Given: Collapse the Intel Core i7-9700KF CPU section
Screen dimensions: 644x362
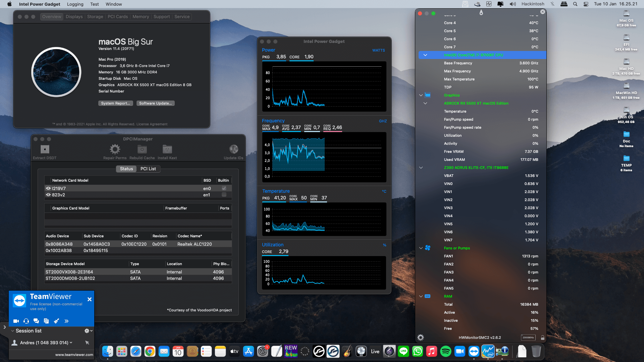Looking at the screenshot, I should (425, 55).
